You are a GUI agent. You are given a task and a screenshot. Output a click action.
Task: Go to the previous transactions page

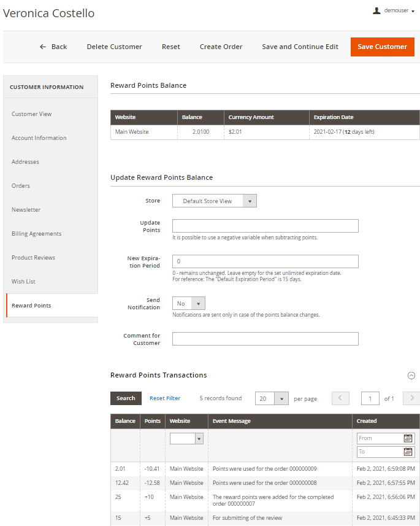pos(340,398)
